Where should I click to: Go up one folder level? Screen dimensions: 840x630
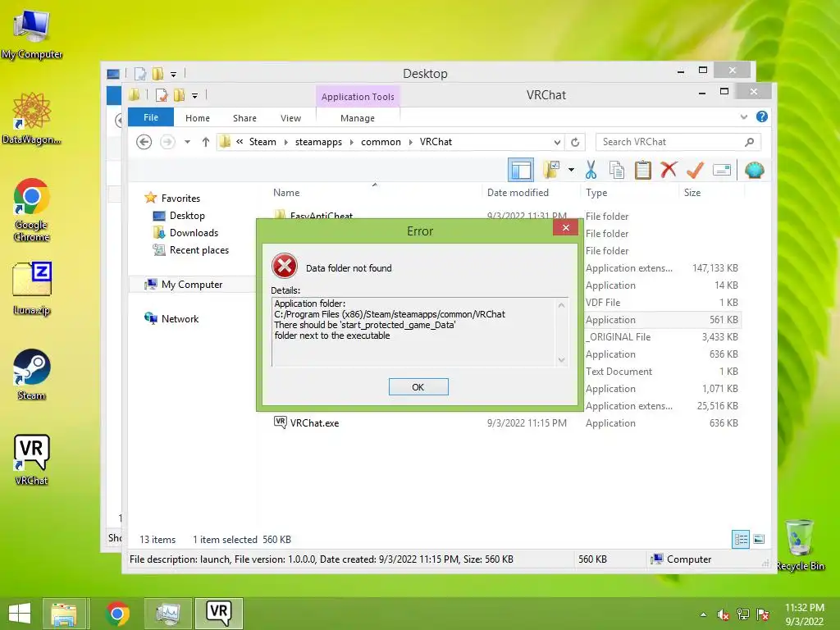[x=206, y=142]
